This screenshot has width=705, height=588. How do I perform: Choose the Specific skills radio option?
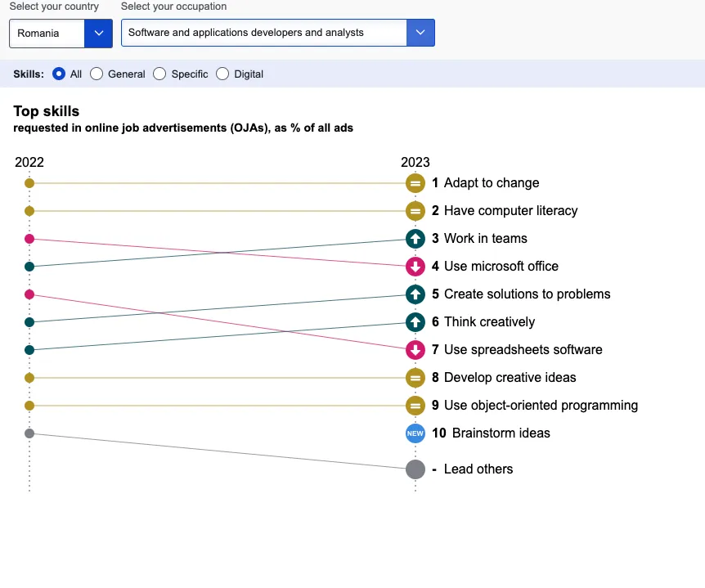(x=159, y=74)
